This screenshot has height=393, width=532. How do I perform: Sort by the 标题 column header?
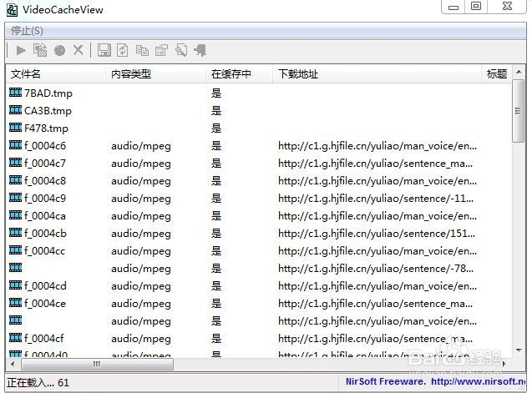coord(497,73)
